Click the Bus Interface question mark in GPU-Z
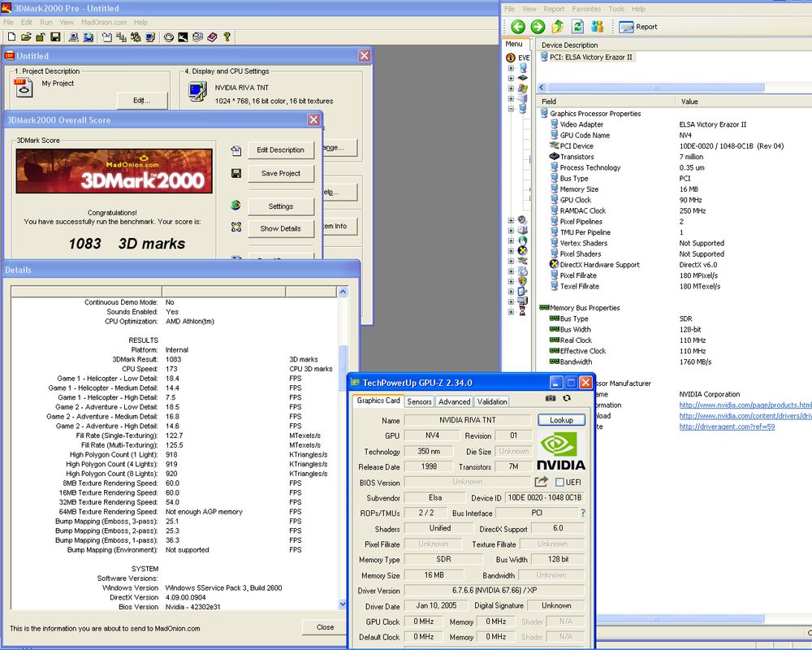Screen dimensions: 812x650 tap(582, 513)
